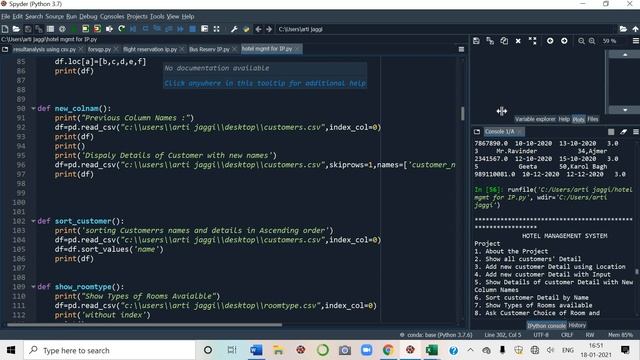
Task: Open Preferences with the wrench icon
Action: [234, 29]
